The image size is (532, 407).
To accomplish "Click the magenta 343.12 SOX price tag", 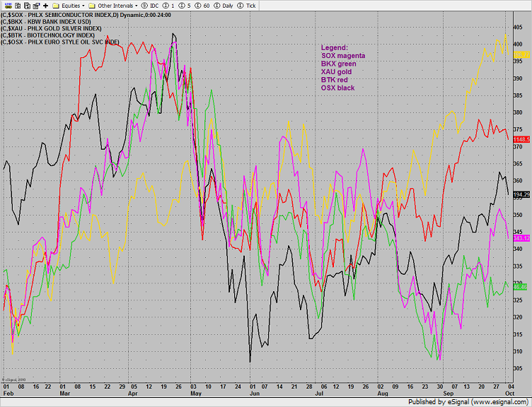I will point(522,238).
